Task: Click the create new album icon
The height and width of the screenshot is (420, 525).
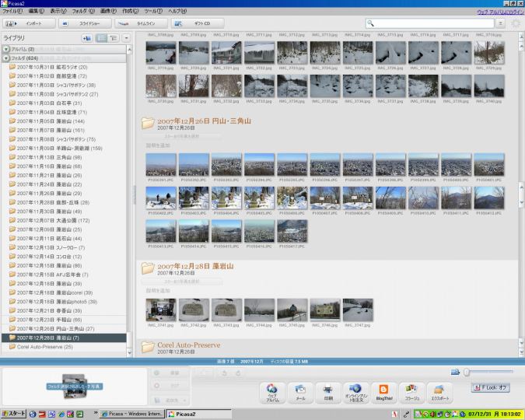Action: 86,37
